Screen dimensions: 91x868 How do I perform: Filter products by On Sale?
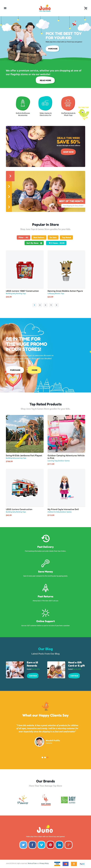coord(53,237)
